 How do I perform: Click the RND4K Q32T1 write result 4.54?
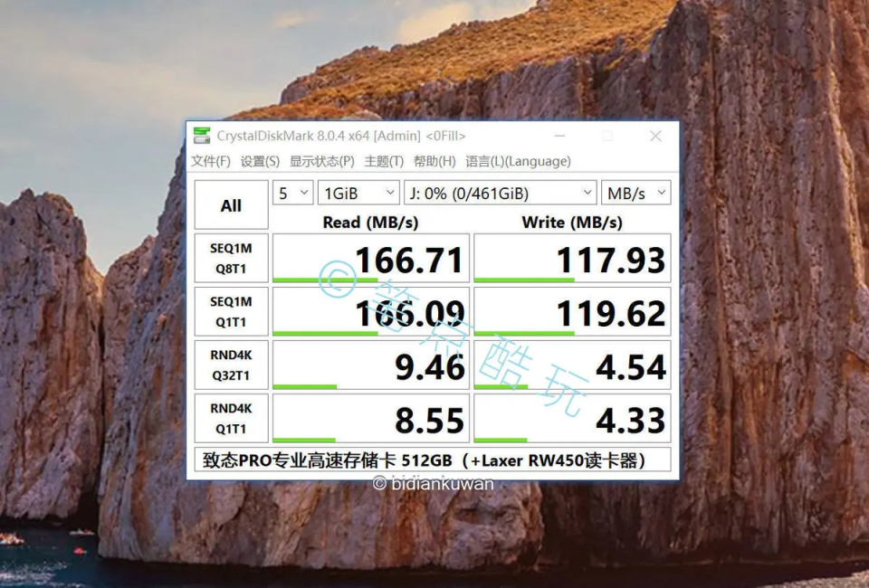572,365
